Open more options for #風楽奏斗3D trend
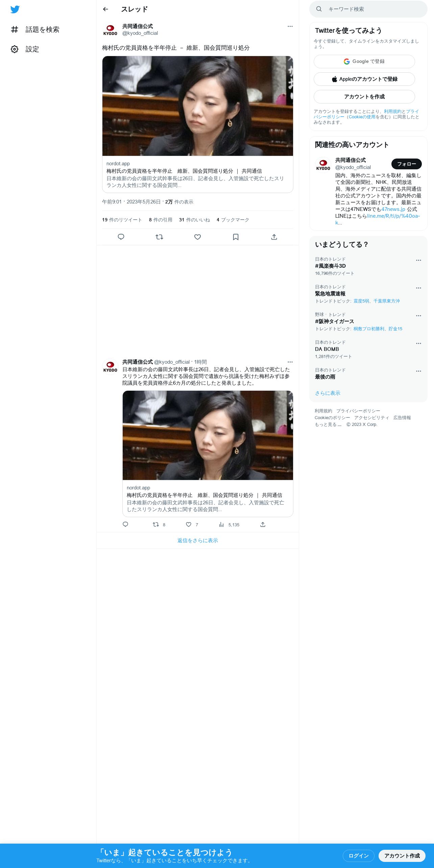This screenshot has width=434, height=868. point(418,260)
